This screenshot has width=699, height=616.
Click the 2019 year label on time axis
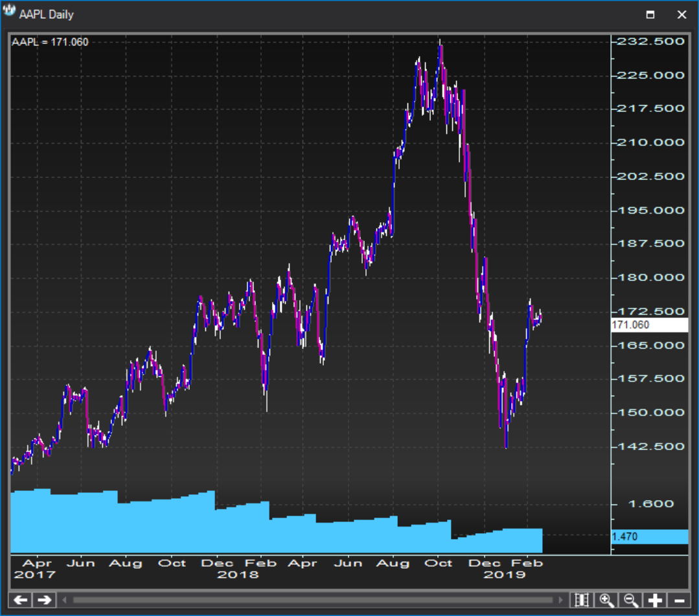(505, 575)
